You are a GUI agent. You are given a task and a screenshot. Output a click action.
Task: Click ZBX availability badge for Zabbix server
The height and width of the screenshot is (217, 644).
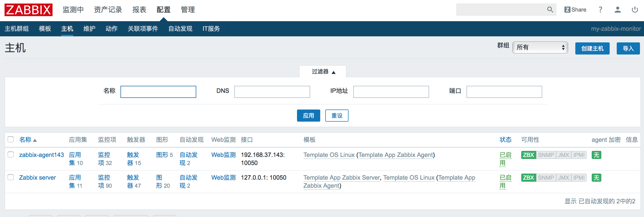(528, 178)
